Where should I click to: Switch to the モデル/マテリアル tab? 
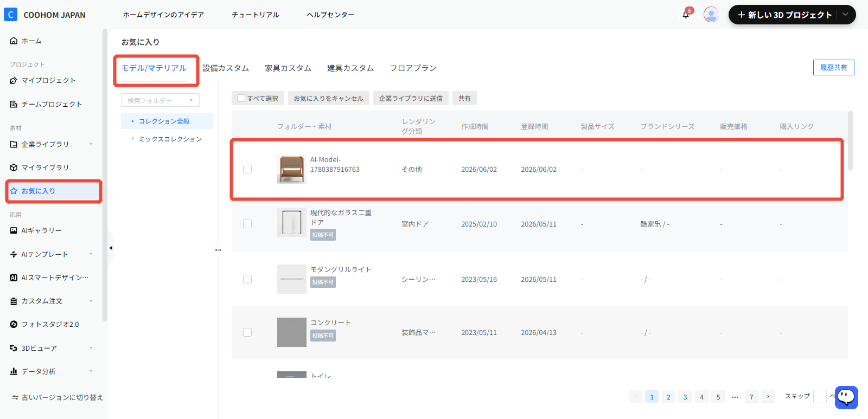pos(154,68)
